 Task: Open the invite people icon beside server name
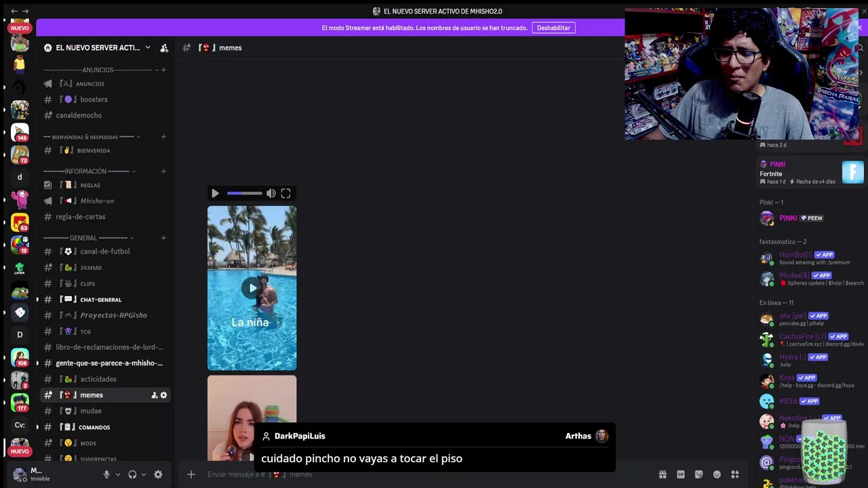point(164,47)
